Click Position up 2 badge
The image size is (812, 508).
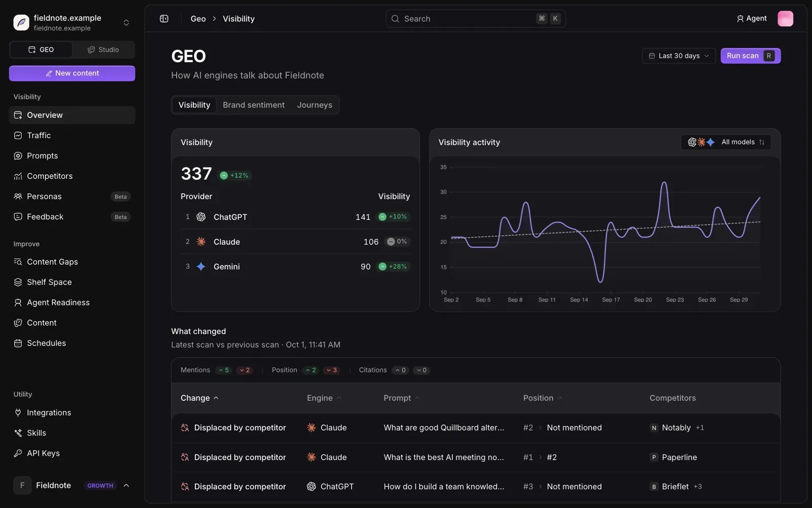(311, 370)
